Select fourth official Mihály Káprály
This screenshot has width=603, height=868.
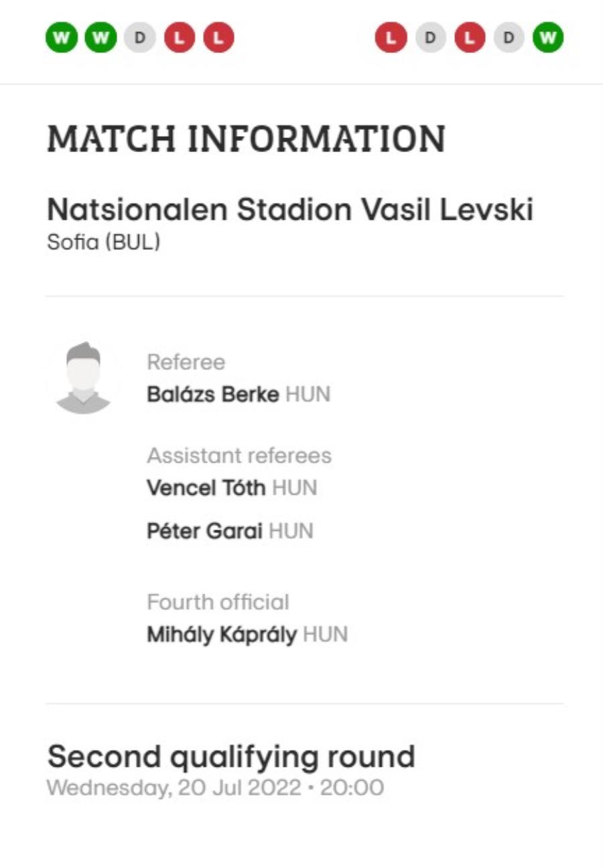pos(222,635)
